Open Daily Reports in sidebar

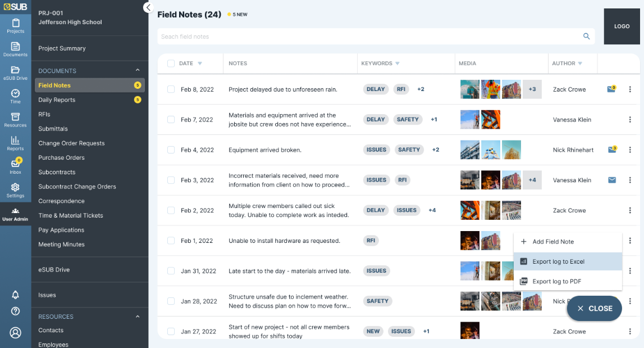[57, 100]
